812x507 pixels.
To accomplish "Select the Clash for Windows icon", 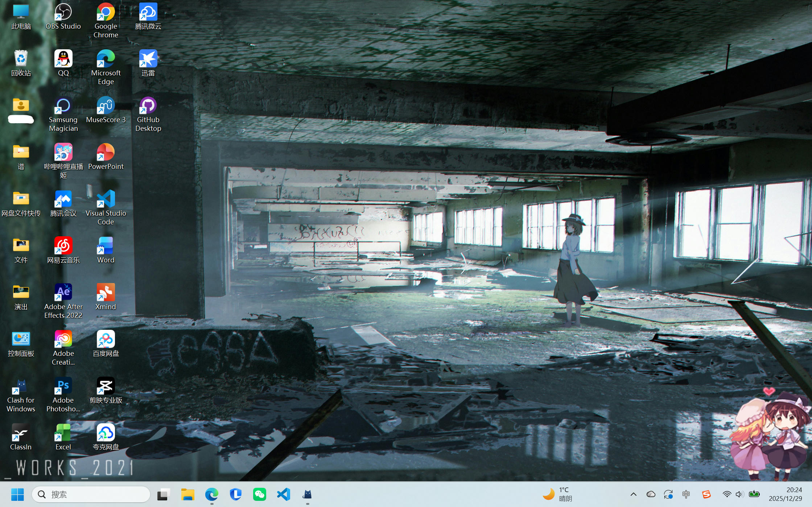I will [x=21, y=386].
